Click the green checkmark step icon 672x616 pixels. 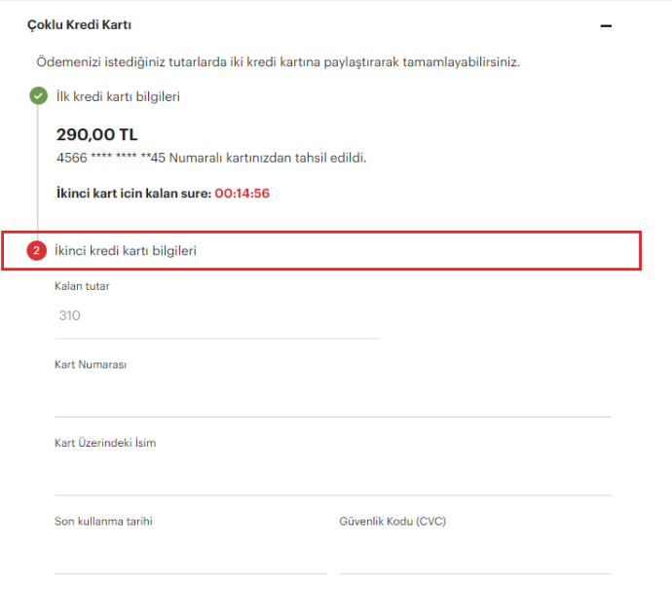pos(38,96)
